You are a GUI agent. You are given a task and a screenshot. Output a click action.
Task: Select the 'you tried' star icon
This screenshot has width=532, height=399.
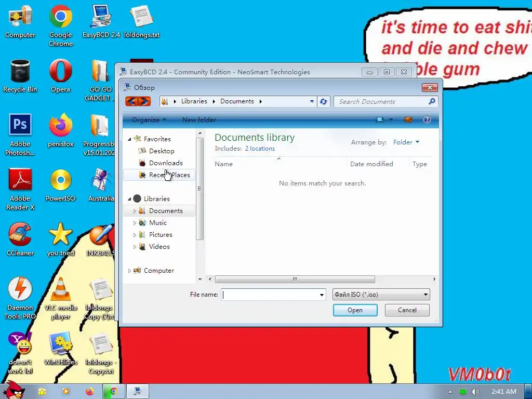coord(60,239)
